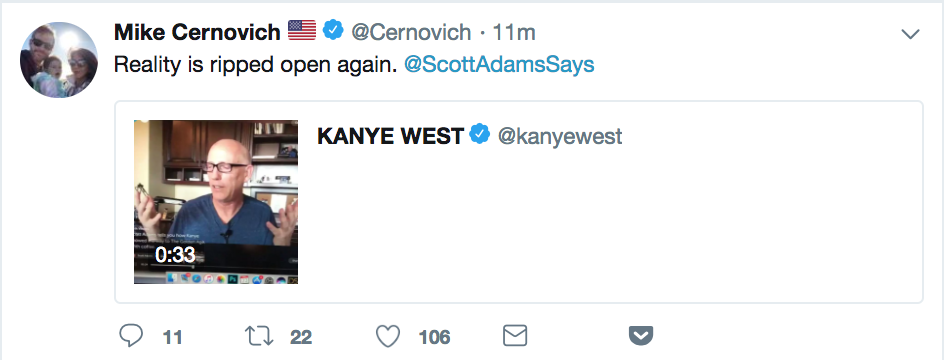
Task: Open the Mike Cernovich display name link
Action: [197, 32]
